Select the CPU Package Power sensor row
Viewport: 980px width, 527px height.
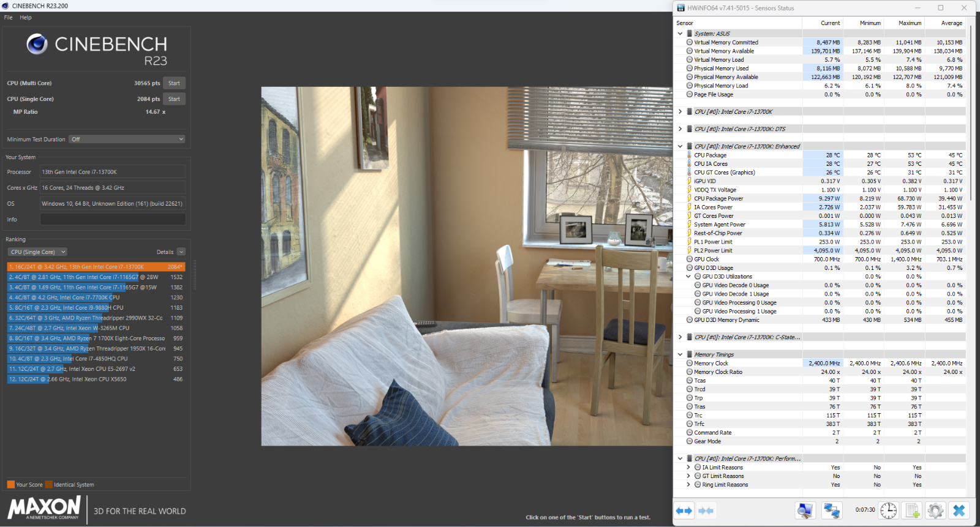pyautogui.click(x=820, y=198)
